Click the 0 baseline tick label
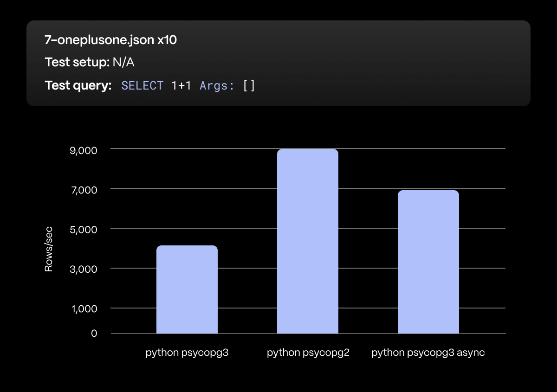The width and height of the screenshot is (557, 392). point(94,334)
